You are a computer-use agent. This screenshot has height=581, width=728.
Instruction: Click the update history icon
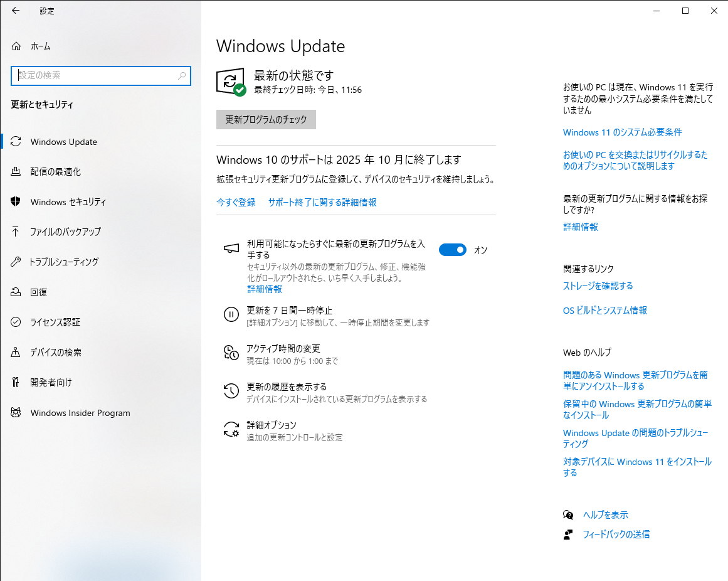(x=231, y=392)
